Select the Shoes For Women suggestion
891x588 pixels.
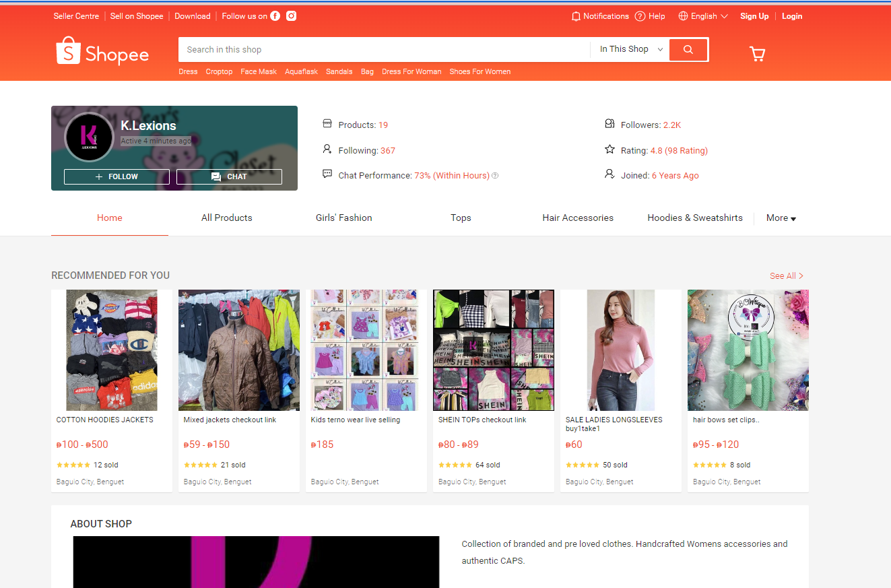(x=480, y=71)
